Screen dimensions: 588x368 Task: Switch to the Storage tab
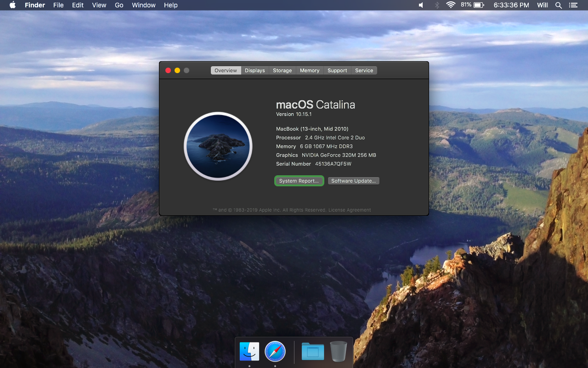coord(283,70)
